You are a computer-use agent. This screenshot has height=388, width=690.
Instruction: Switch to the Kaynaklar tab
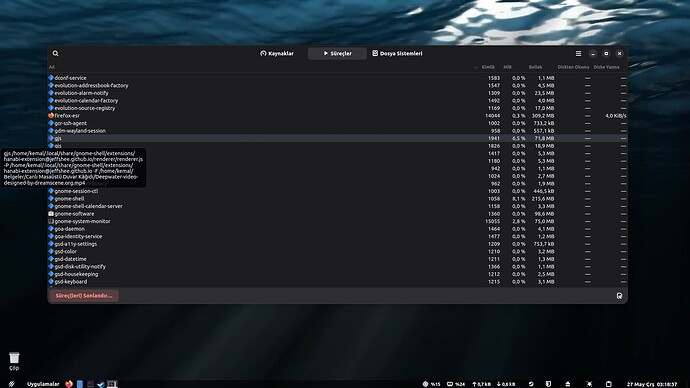tap(277, 53)
